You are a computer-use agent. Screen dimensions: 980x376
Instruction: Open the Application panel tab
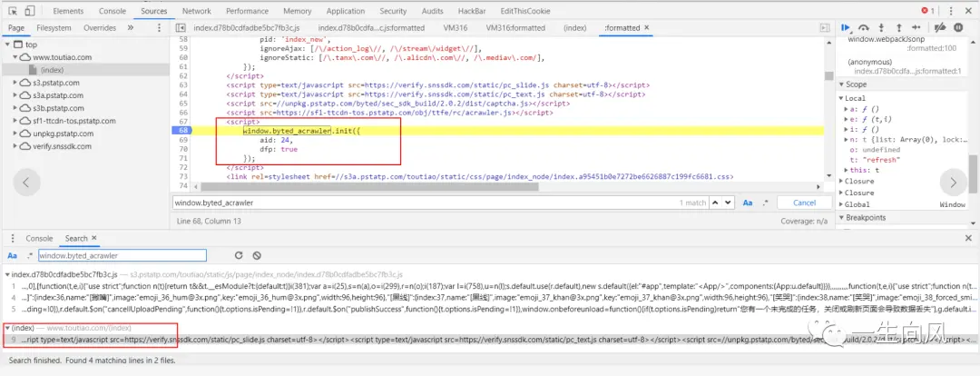click(346, 11)
